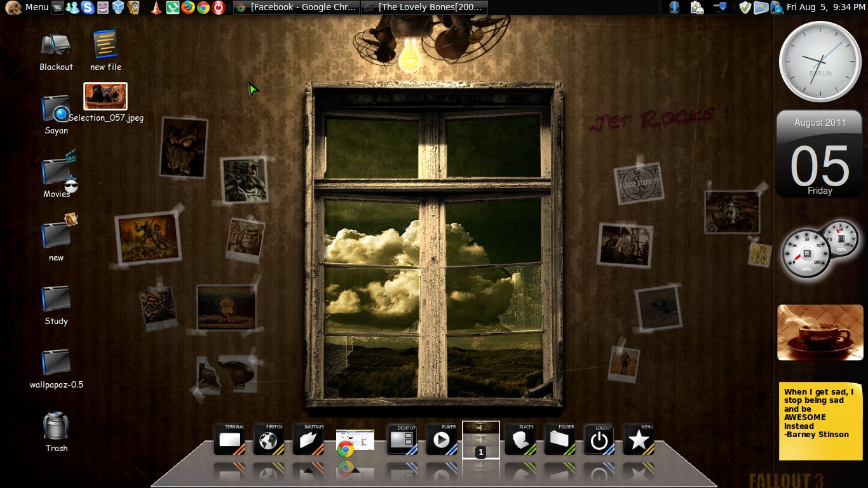Click the coffee cup photo widget
868x488 pixels.
click(x=820, y=332)
